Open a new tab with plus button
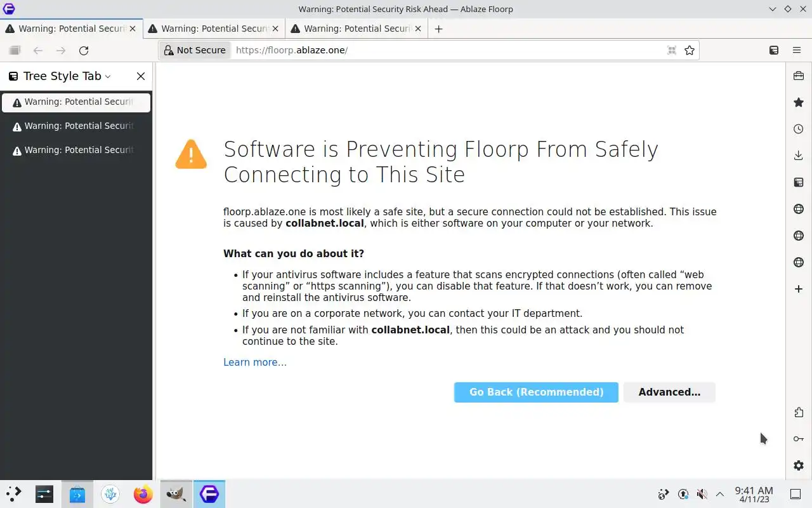Screen dimensions: 812x508 tap(438, 29)
